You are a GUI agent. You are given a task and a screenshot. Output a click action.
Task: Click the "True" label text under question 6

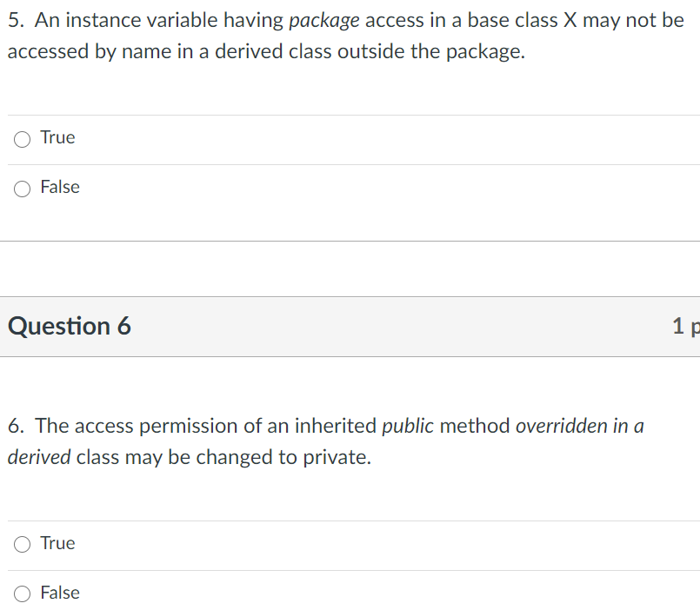coord(57,543)
